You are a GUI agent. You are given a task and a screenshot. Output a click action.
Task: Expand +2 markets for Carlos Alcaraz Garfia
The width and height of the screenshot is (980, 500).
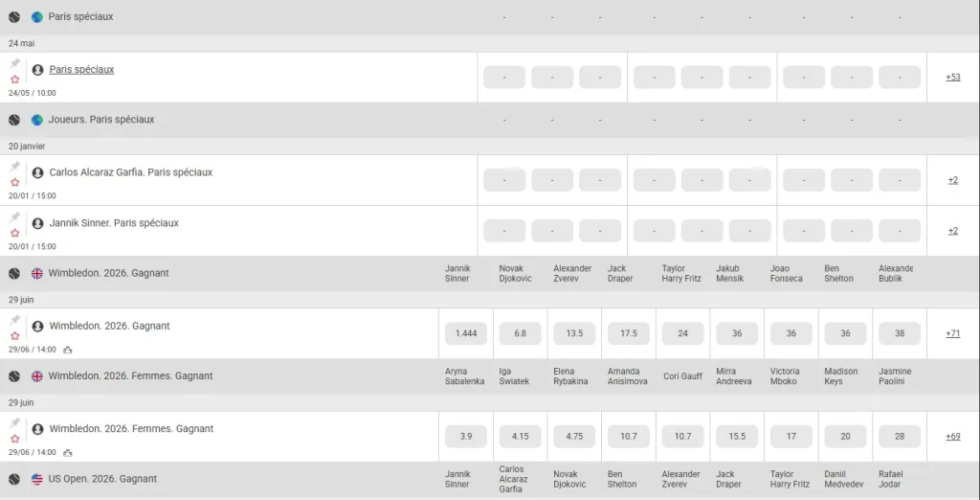pos(952,180)
